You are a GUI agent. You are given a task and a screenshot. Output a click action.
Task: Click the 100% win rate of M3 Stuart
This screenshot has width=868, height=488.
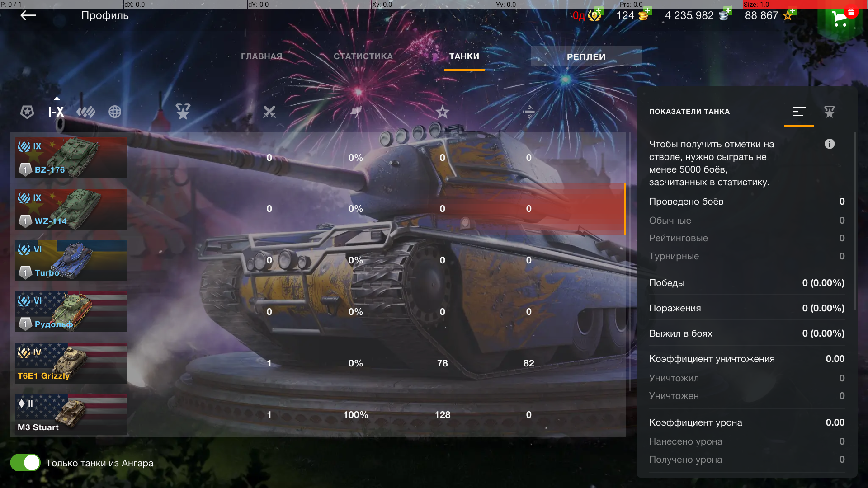click(x=356, y=415)
